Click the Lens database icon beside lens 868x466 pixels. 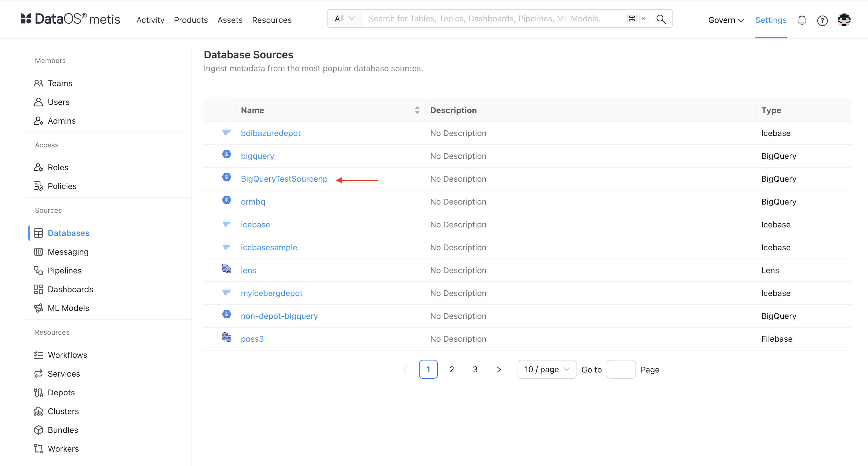226,269
